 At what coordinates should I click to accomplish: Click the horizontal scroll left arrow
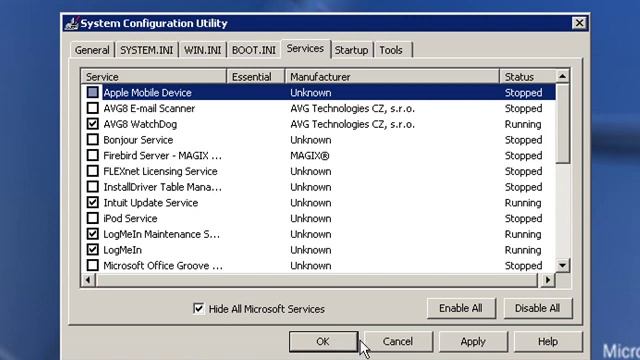(88, 280)
